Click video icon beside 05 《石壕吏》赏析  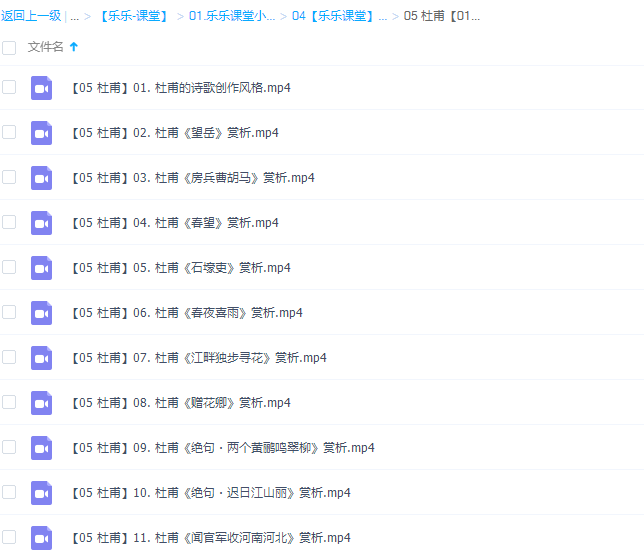[x=41, y=268]
